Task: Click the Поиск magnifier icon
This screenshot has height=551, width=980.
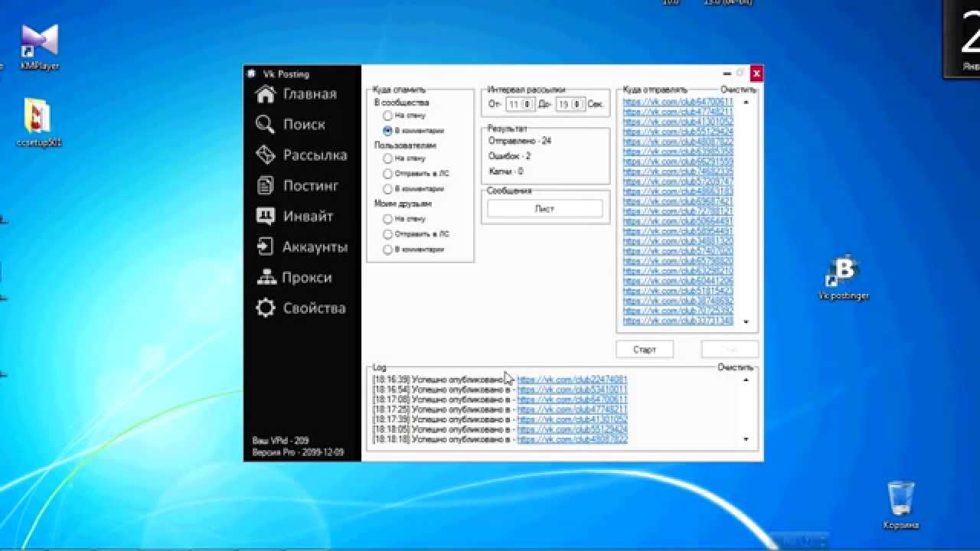Action: point(266,125)
